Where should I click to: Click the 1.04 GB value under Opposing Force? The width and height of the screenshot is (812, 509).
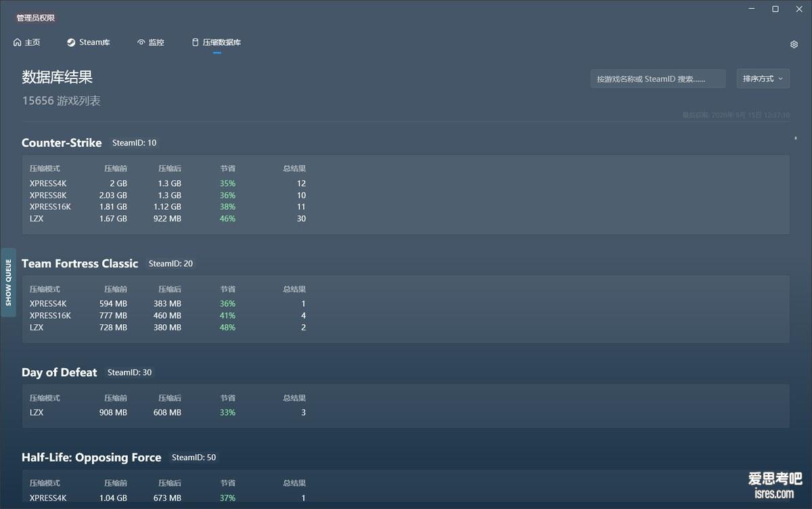pos(113,497)
